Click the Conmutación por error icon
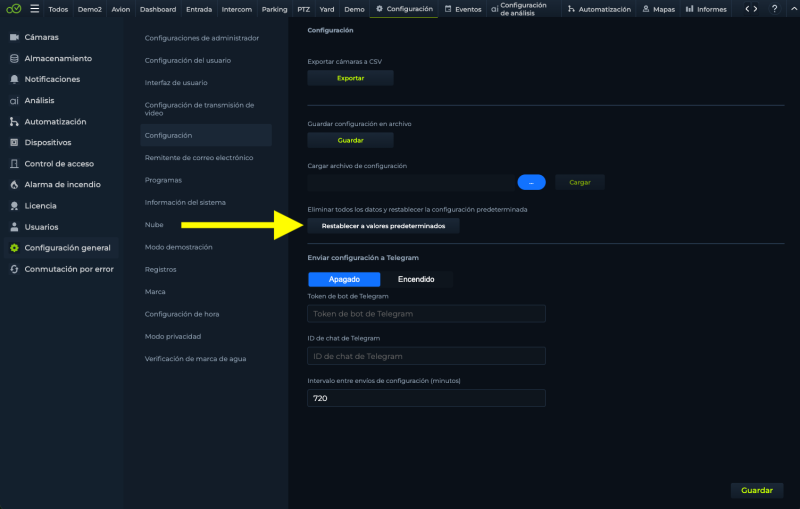This screenshot has height=509, width=800. [14, 269]
